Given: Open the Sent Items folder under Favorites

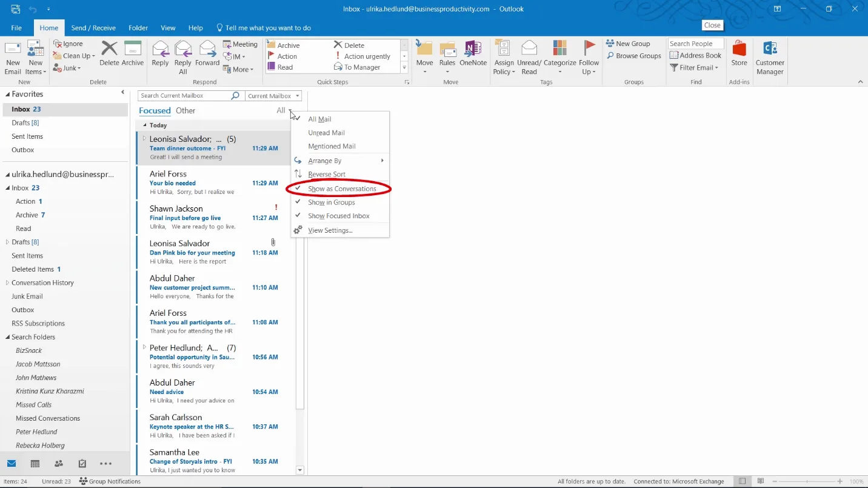Looking at the screenshot, I should (x=27, y=136).
